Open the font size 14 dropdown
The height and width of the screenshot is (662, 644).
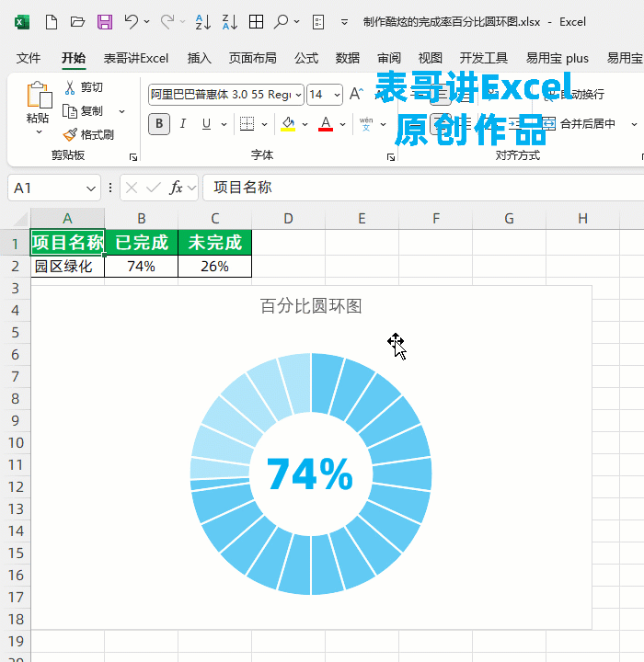pyautogui.click(x=337, y=95)
